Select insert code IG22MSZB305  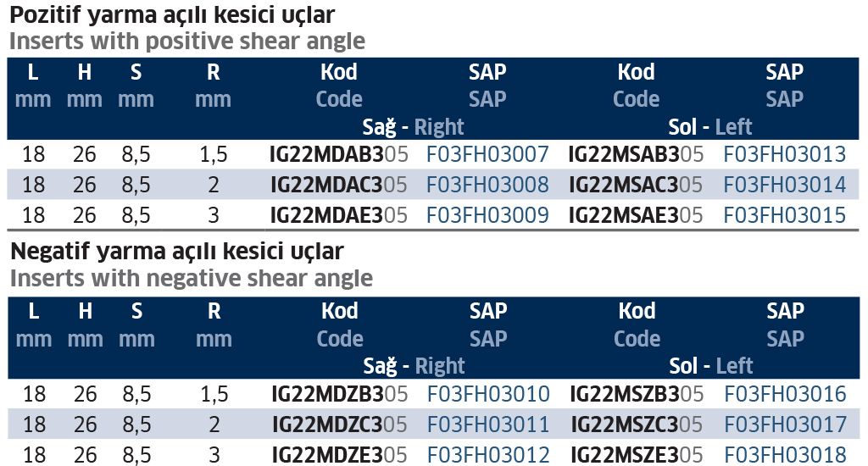(637, 394)
